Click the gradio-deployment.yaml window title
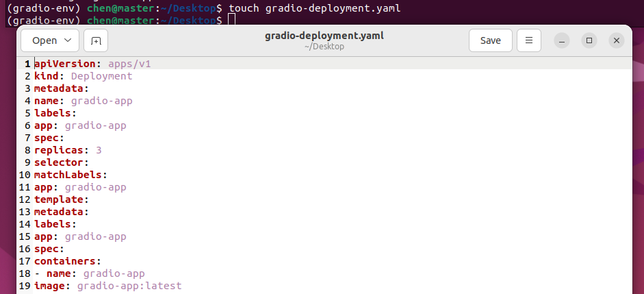 pos(324,36)
